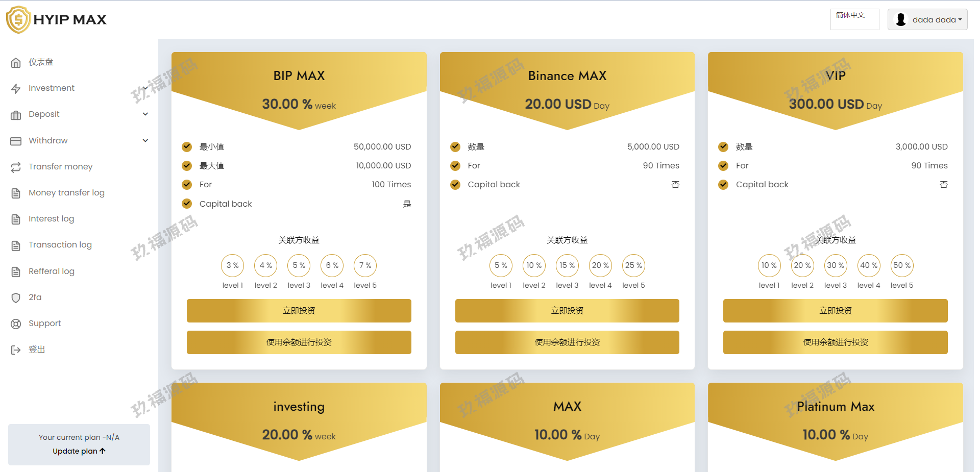Screen dimensions: 980x472
Task: Click Binance MAX For checkmark
Action: click(x=455, y=165)
